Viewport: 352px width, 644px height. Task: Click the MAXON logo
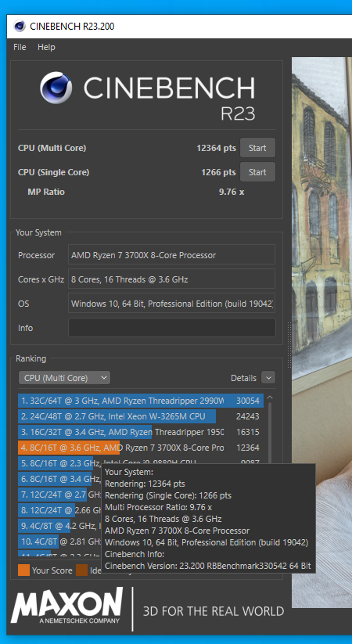[67, 606]
